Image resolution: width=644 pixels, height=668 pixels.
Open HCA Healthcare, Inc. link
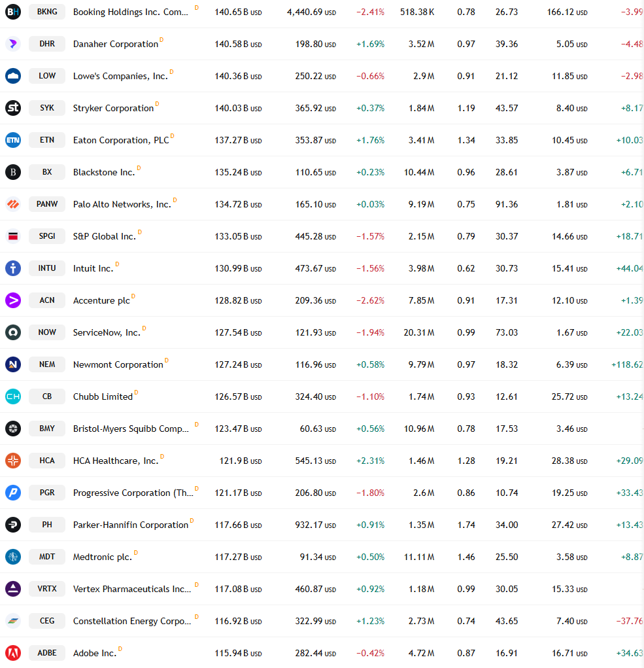pyautogui.click(x=116, y=461)
